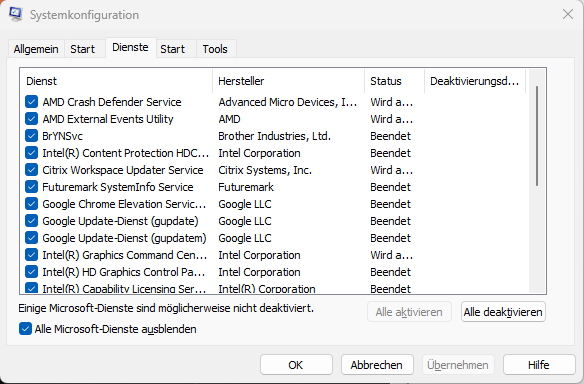Click the 'Alle aktivieren' button
Viewport: 584px width, 384px height.
click(x=409, y=312)
